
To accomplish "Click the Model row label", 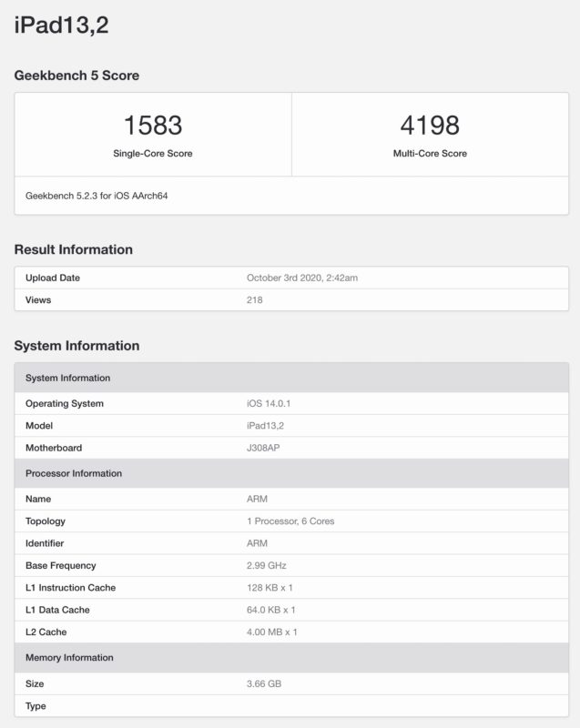I will coord(39,426).
